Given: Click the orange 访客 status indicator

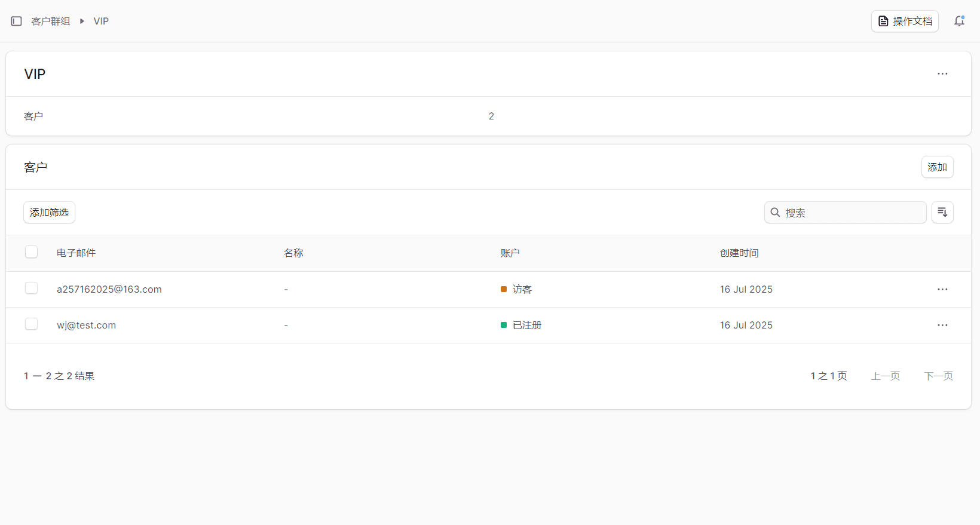Looking at the screenshot, I should point(504,289).
